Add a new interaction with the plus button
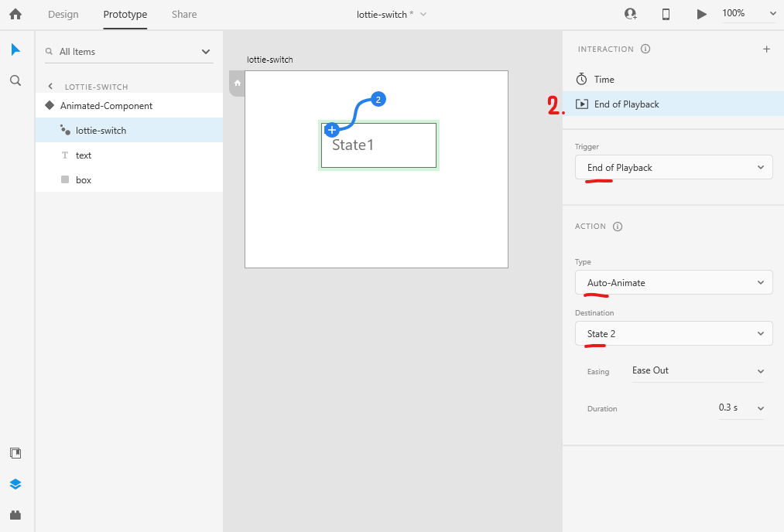The height and width of the screenshot is (532, 784). pyautogui.click(x=766, y=49)
